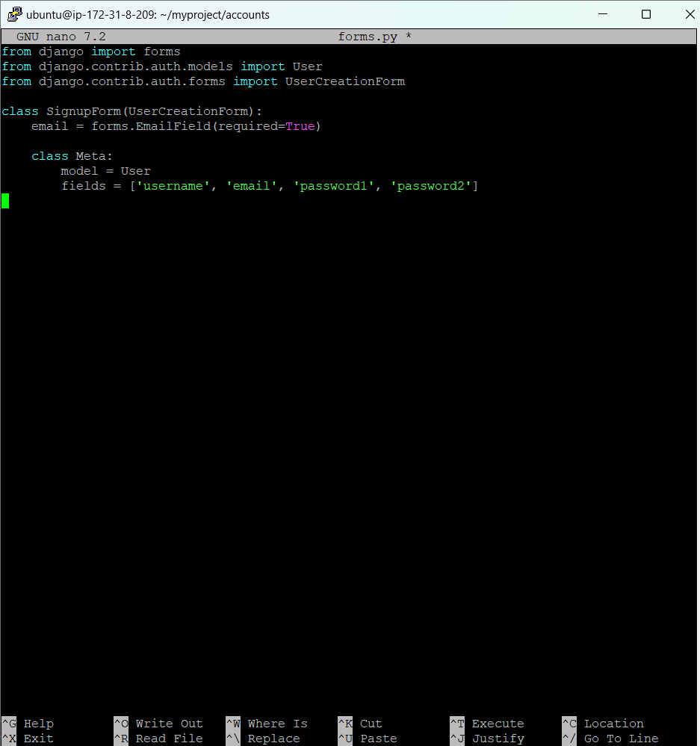Image resolution: width=700 pixels, height=746 pixels.
Task: Close the terminal window
Action: (x=690, y=14)
